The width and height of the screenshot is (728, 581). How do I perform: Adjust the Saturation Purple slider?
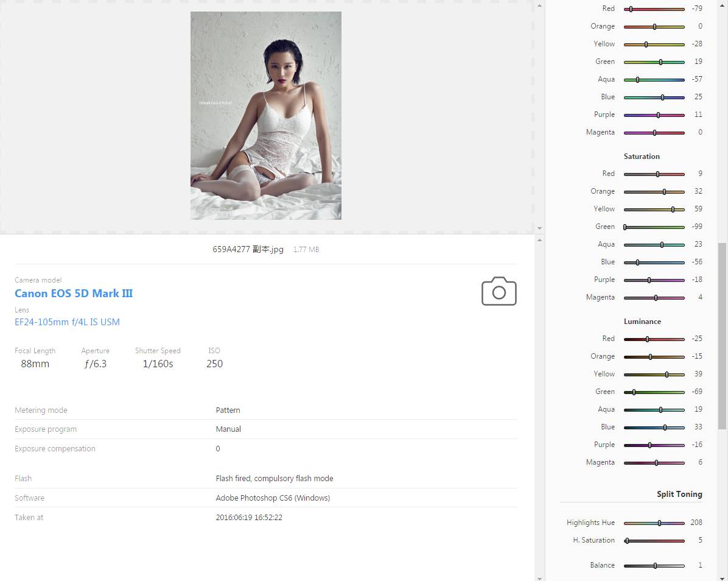pos(654,280)
